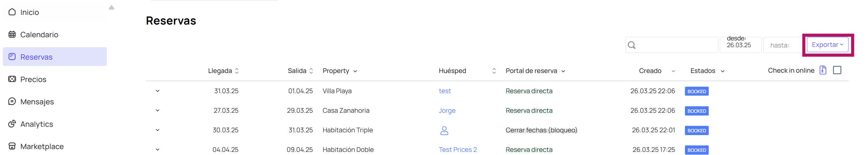Open the Exportar dropdown
The width and height of the screenshot is (868, 155).
tap(827, 45)
